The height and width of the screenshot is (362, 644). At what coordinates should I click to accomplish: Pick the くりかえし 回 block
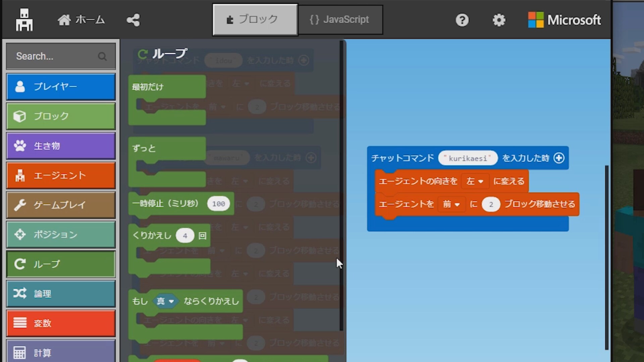[x=152, y=236]
